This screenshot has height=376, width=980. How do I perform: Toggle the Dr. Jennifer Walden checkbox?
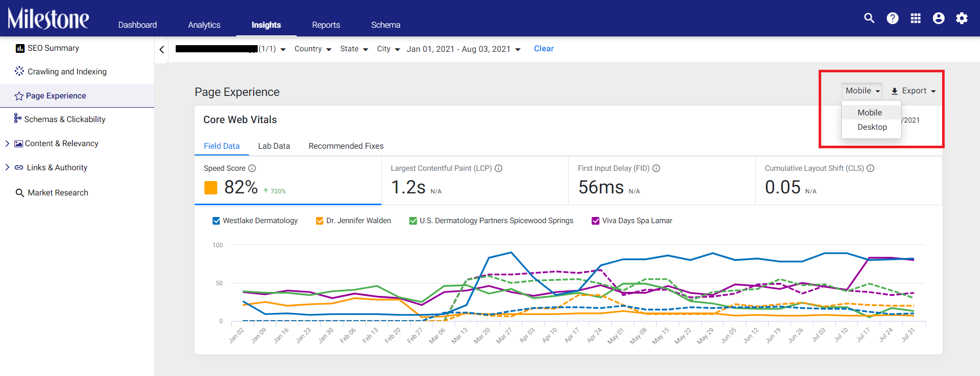point(320,221)
